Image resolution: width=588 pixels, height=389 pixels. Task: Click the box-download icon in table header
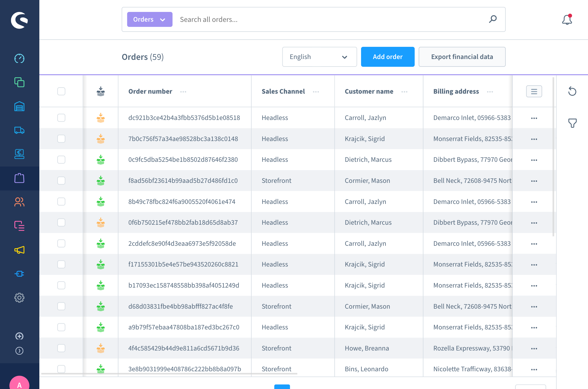click(101, 91)
